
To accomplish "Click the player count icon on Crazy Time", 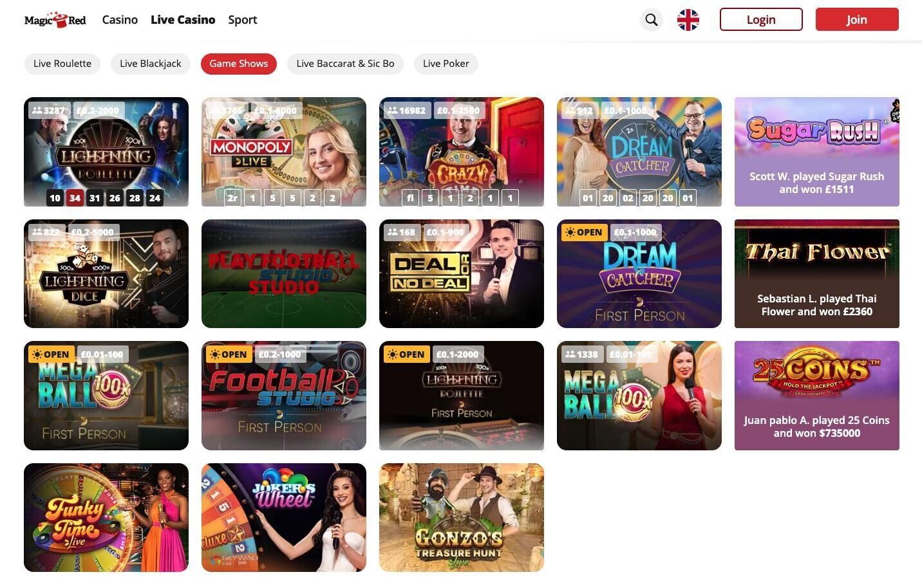I will click(x=392, y=111).
